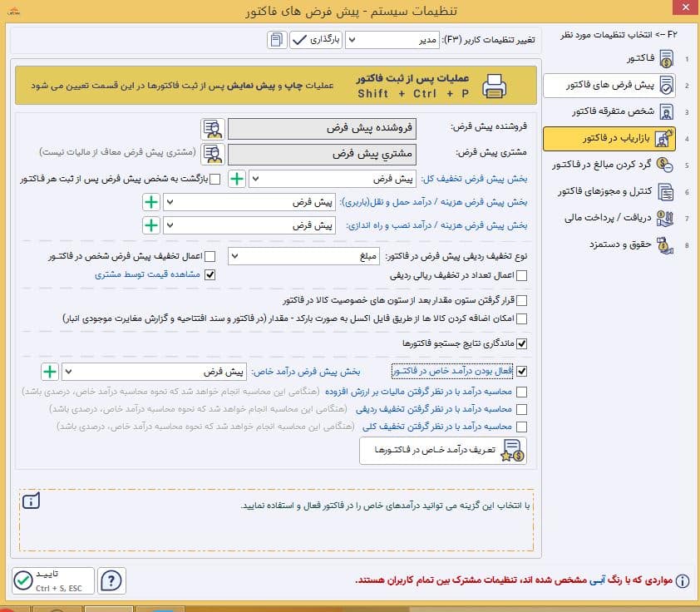700x612 pixels.
Task: Open person picker for فروشنده پیش فرض
Action: click(213, 129)
